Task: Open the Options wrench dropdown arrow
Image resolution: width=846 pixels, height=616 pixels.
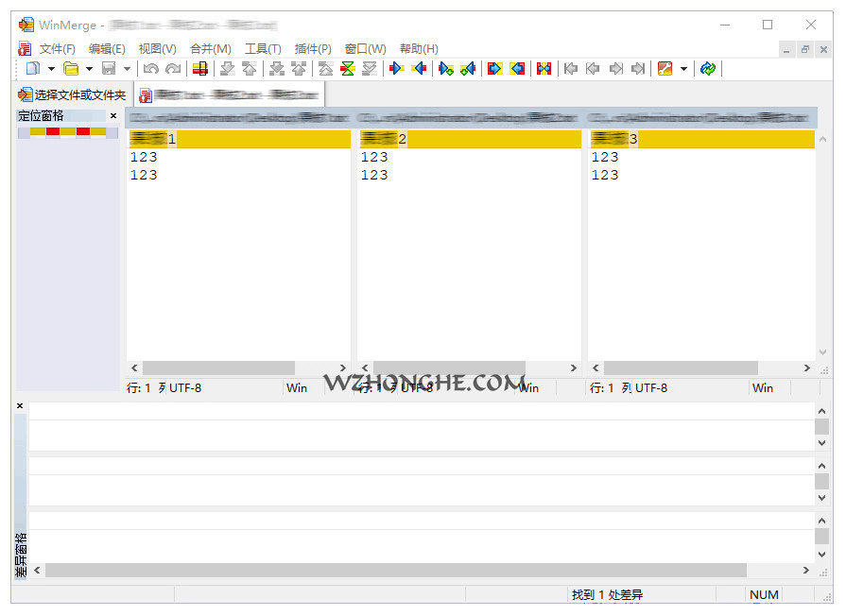Action: tap(683, 68)
